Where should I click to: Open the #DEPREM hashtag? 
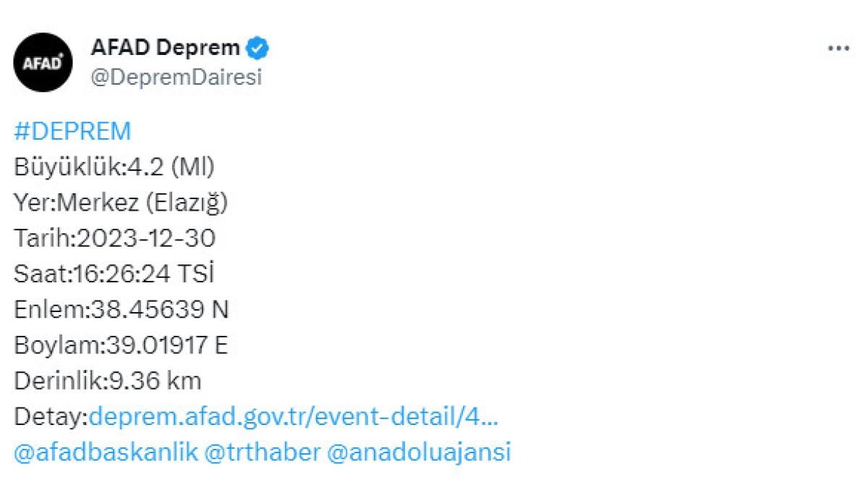[72, 132]
